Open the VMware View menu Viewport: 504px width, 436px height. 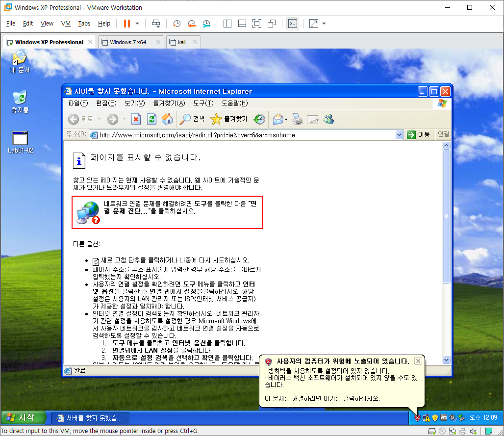47,24
